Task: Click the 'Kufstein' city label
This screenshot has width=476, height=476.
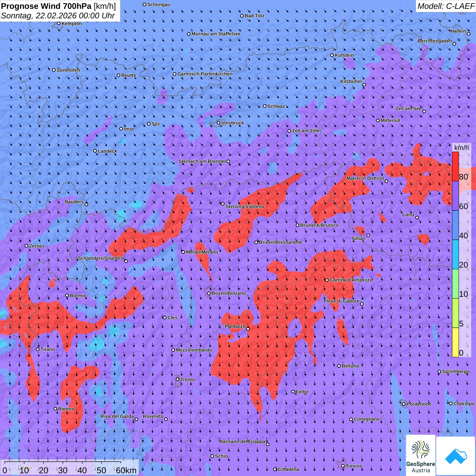Action: (344, 55)
